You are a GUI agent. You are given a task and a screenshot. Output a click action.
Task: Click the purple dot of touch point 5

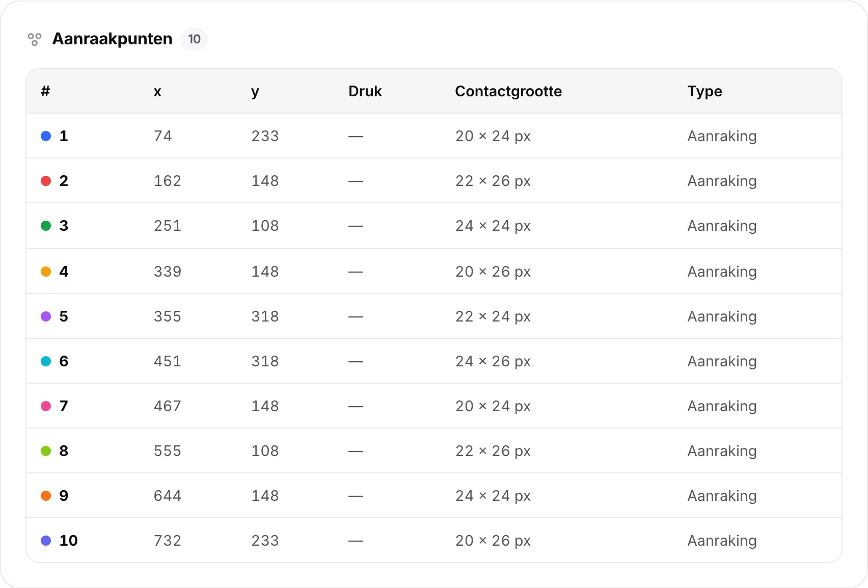[46, 316]
